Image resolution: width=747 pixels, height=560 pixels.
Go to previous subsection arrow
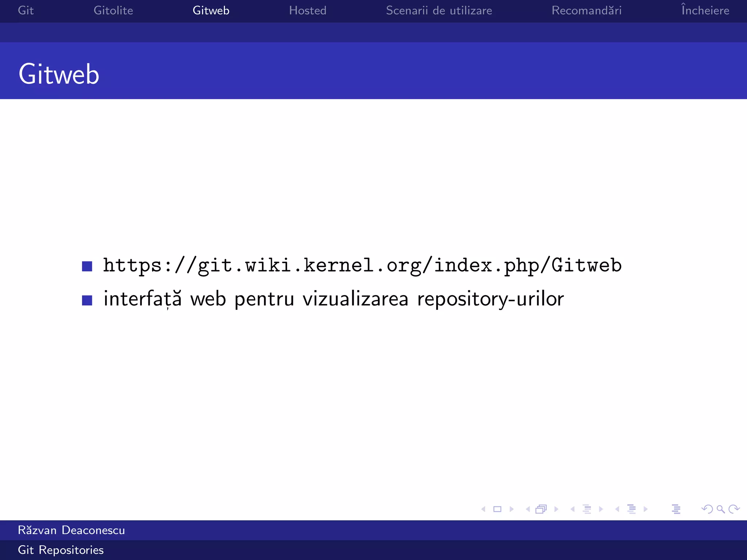click(572, 509)
